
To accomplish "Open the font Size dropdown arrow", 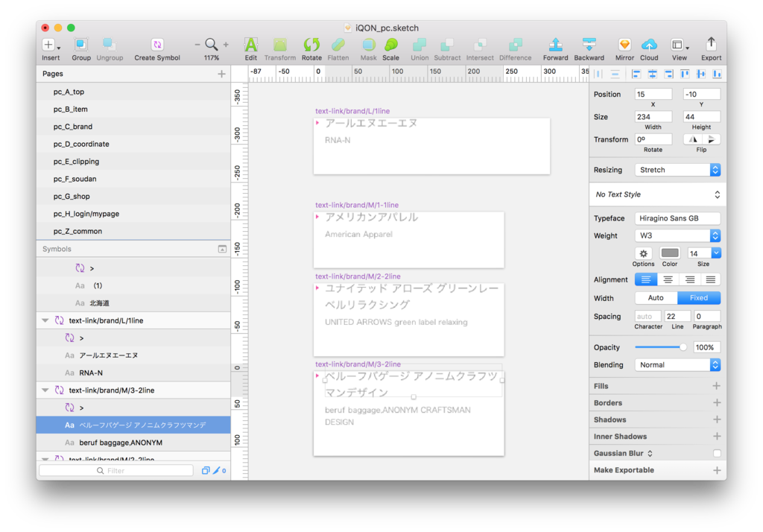I will coord(716,253).
